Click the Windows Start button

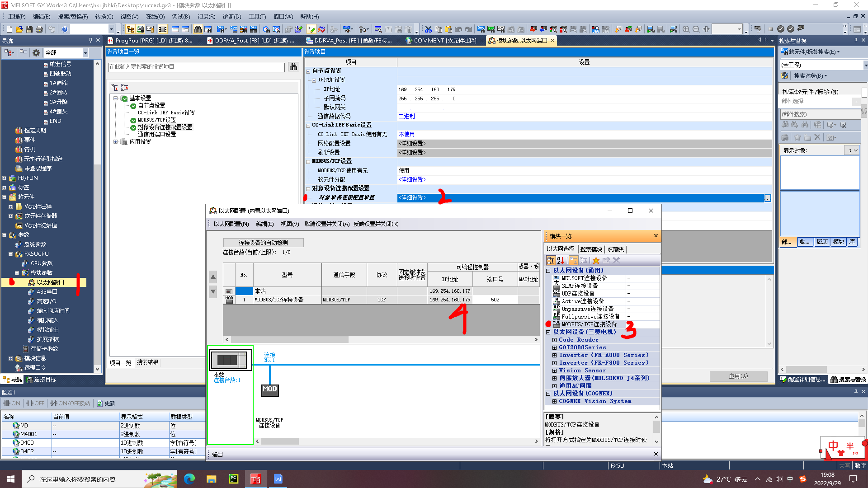coord(11,479)
